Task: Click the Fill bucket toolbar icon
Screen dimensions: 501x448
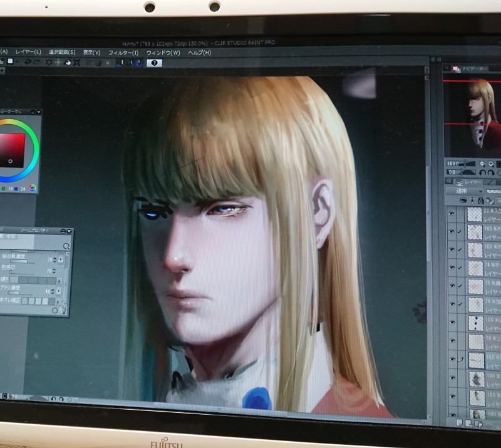Action: click(68, 63)
